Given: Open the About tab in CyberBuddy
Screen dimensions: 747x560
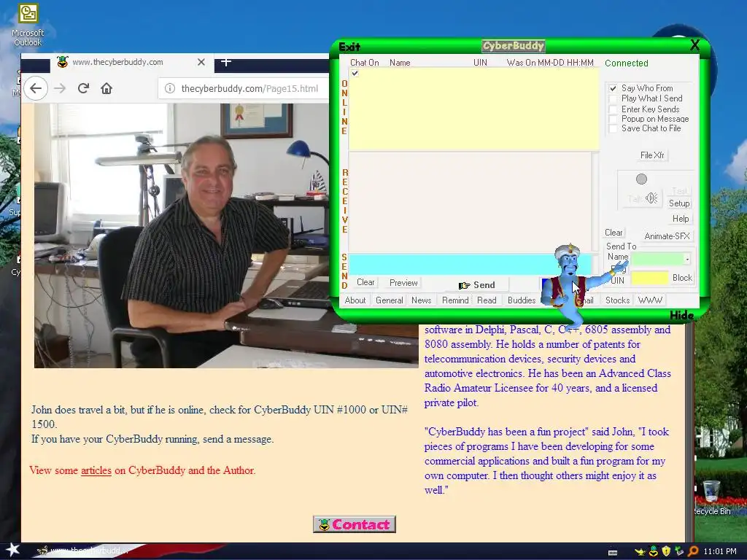Looking at the screenshot, I should 355,300.
